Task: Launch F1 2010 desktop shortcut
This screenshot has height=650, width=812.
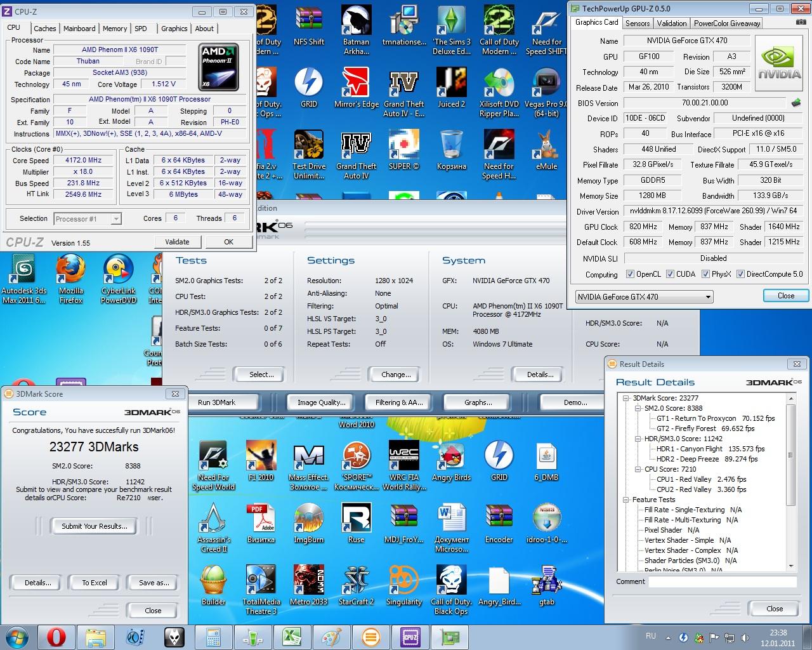Action: click(261, 460)
